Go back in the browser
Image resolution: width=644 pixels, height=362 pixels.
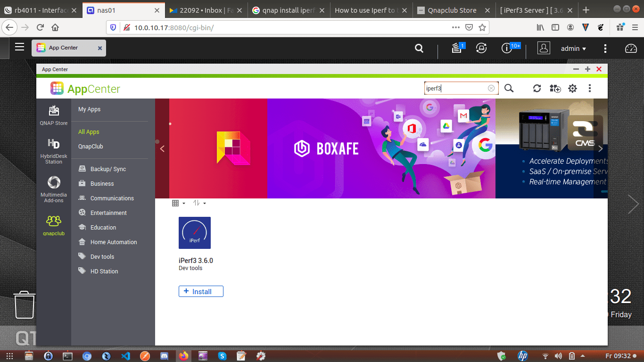tap(9, 27)
